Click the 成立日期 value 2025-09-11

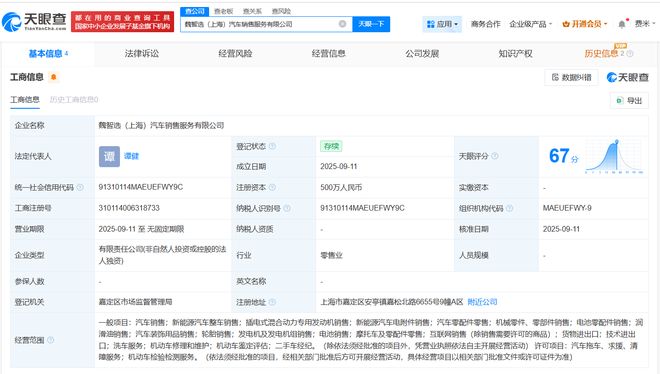click(x=338, y=167)
